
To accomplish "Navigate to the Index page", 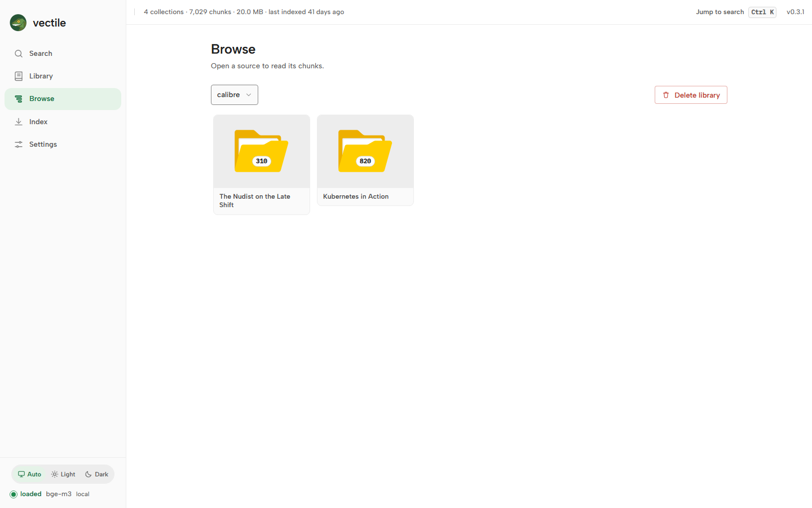I will 63,122.
